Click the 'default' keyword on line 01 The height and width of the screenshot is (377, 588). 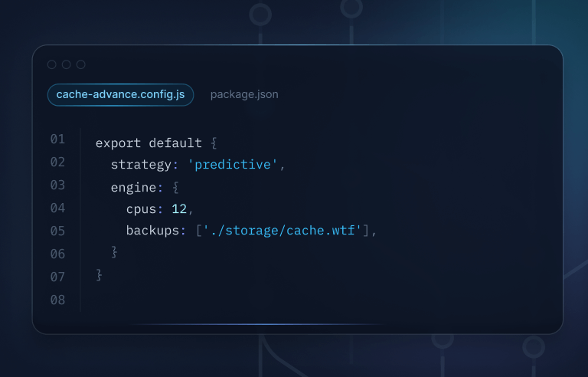point(175,143)
